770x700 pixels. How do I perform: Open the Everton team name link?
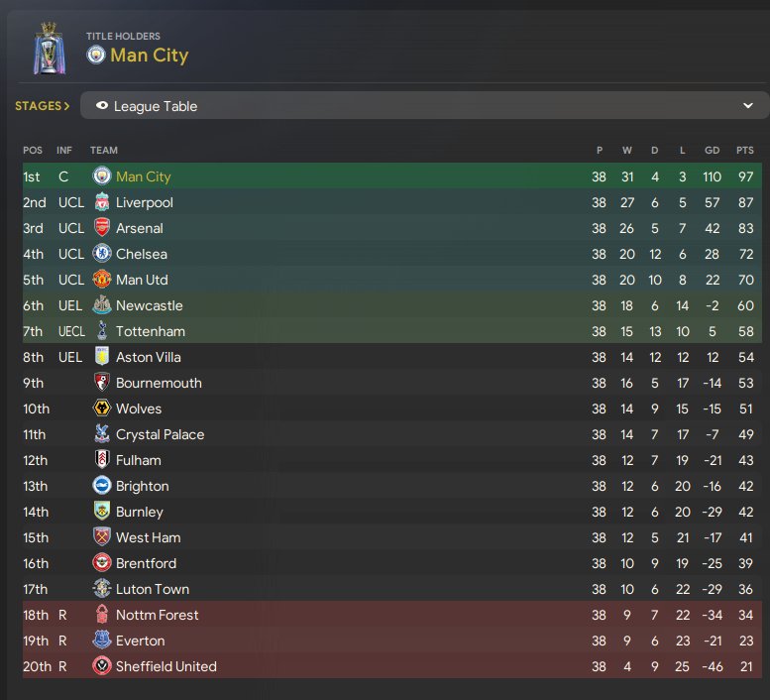pos(140,641)
